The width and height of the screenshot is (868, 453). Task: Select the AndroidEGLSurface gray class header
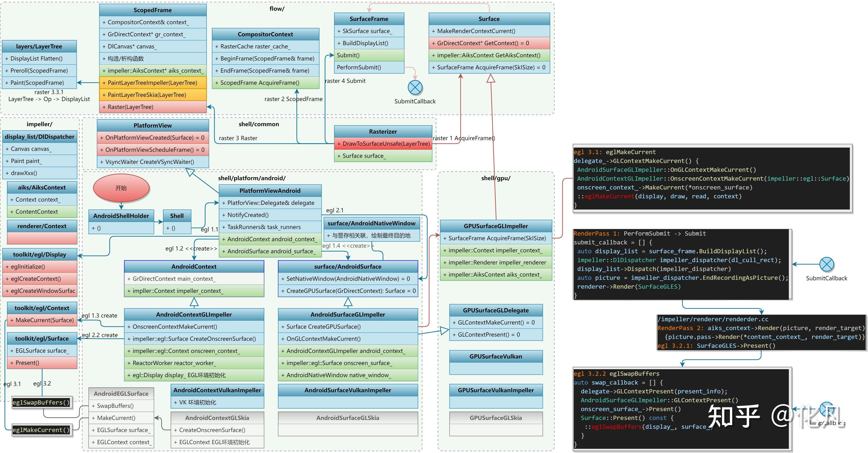121,393
